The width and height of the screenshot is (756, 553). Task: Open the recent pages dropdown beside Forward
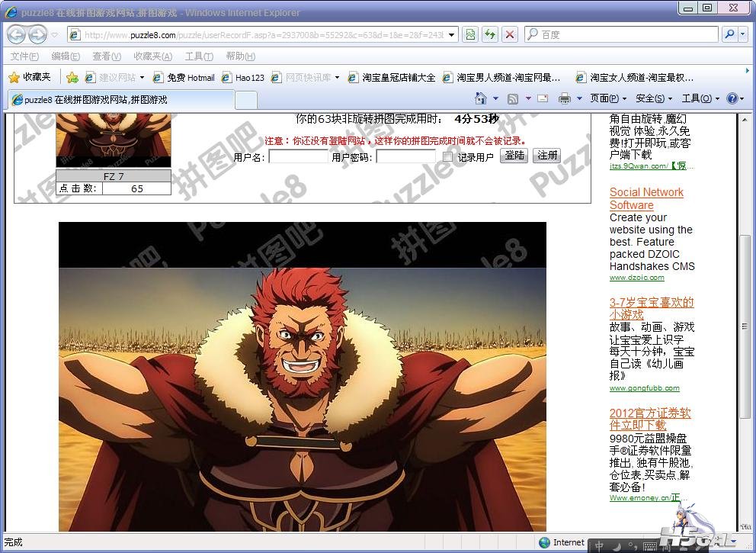pos(54,35)
